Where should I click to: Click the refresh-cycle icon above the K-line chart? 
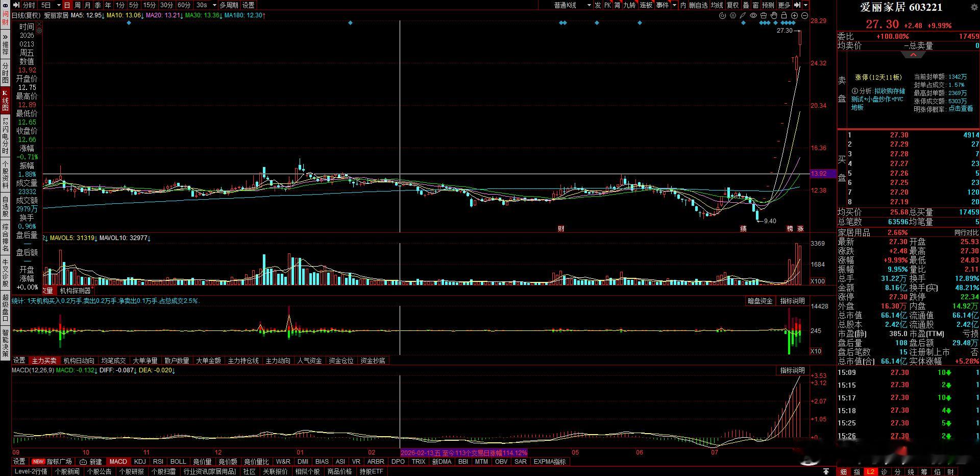[722, 16]
